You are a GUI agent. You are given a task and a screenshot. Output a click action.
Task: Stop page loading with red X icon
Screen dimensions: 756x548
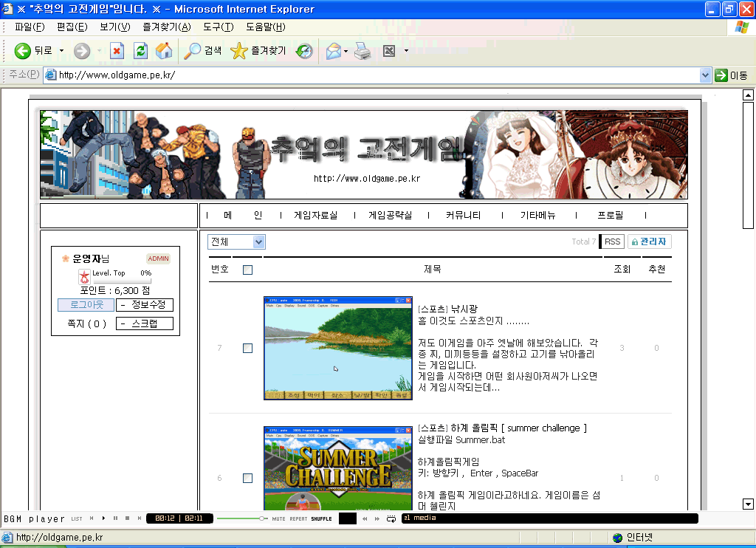click(117, 51)
